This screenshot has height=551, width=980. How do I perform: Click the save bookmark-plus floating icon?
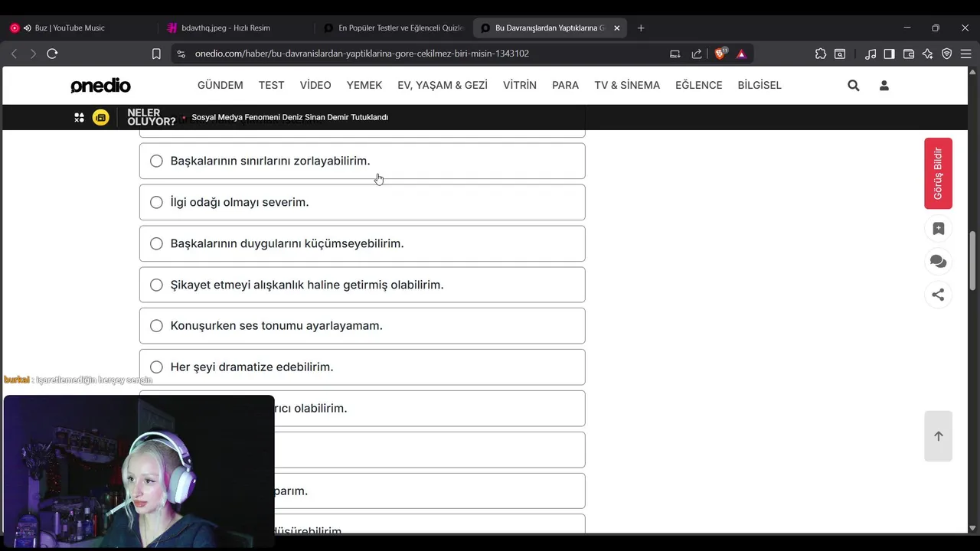(x=938, y=228)
